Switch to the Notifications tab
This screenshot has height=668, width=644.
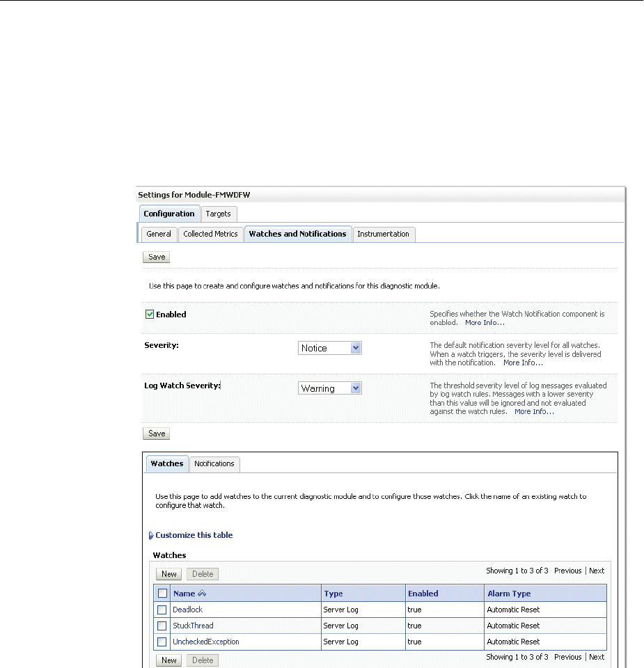[214, 463]
